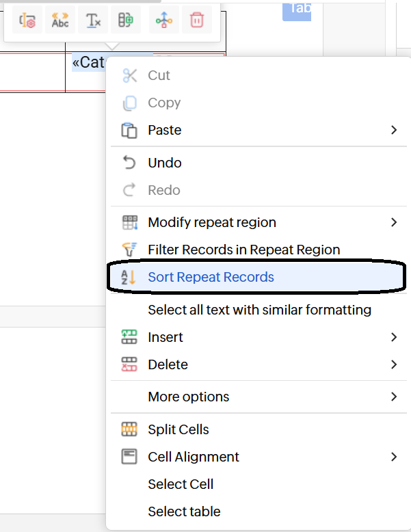Click the green branch conditional icon
This screenshot has height=532, width=411.
click(x=163, y=21)
